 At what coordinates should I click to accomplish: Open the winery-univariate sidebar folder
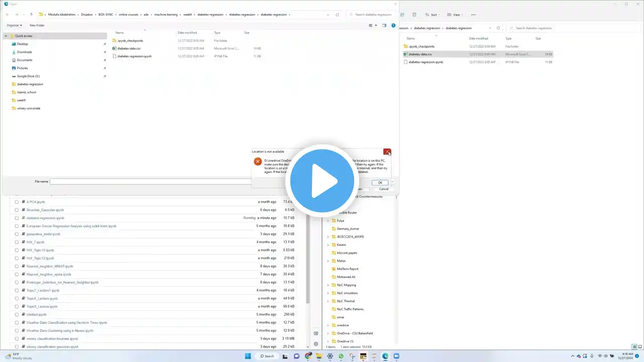tap(28, 108)
